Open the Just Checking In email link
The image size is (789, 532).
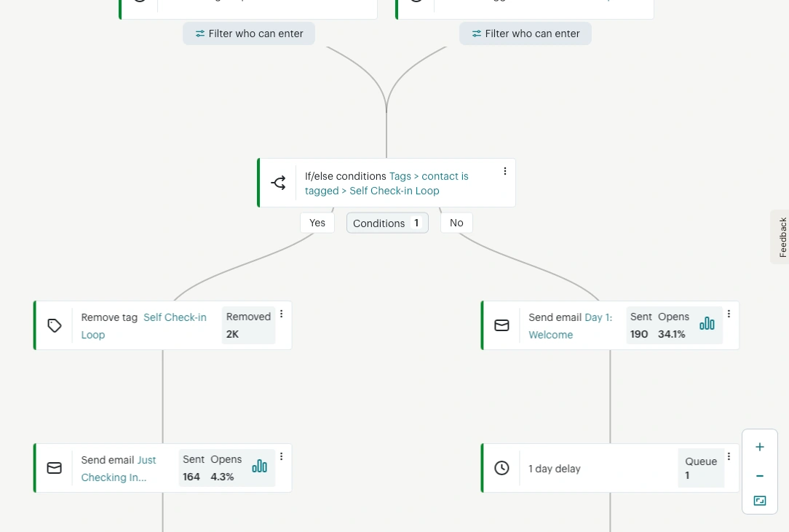pyautogui.click(x=119, y=469)
